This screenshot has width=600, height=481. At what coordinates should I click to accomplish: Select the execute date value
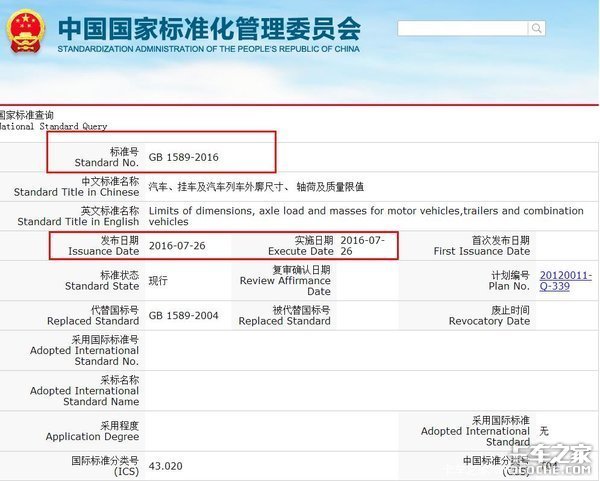362,246
